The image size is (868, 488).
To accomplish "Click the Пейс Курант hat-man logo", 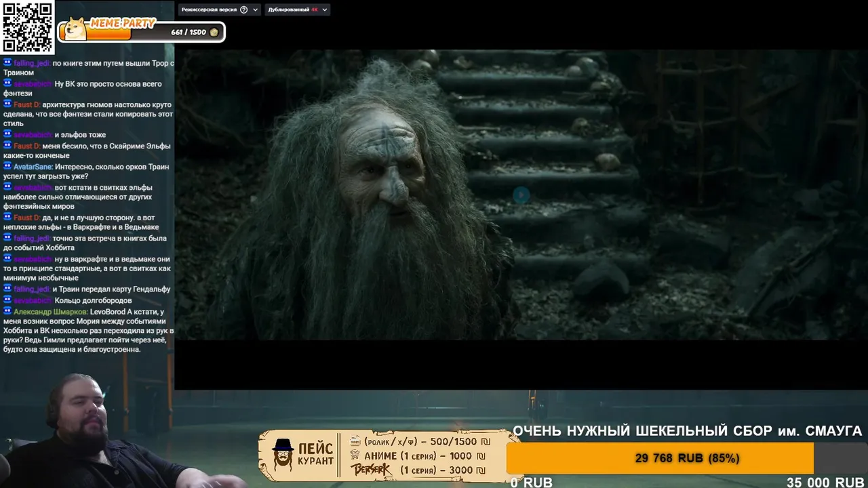I will pyautogui.click(x=283, y=455).
